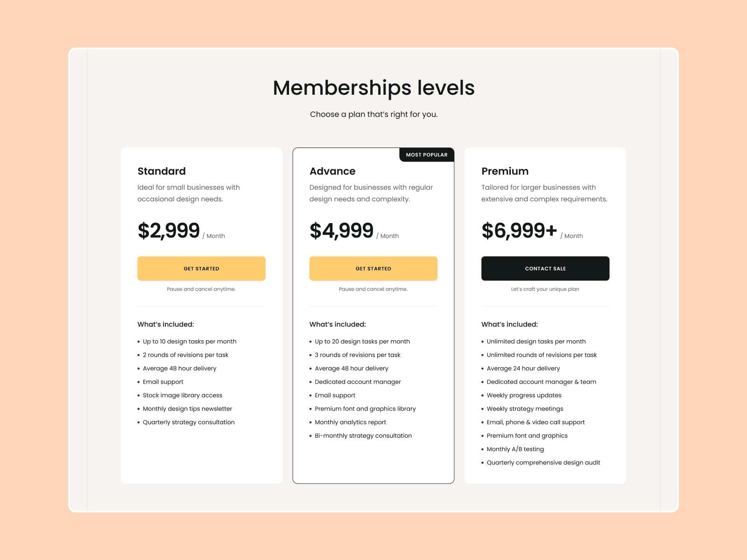Image resolution: width=747 pixels, height=560 pixels.
Task: Click the Advance plan title
Action: tap(332, 171)
